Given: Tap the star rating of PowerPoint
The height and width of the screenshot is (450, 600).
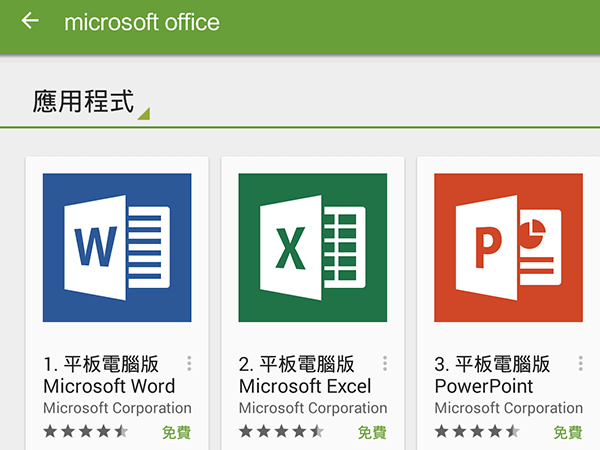Looking at the screenshot, I should click(477, 432).
